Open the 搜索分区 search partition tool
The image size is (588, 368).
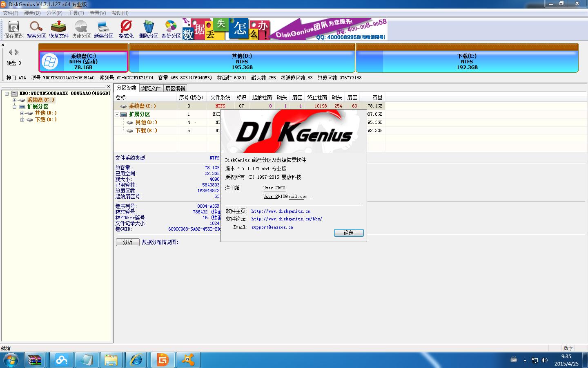click(36, 29)
